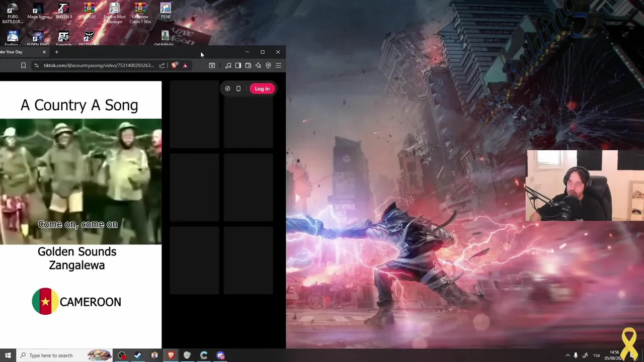Open Leo AI sparkle icon
The height and width of the screenshot is (362, 644).
pyautogui.click(x=258, y=65)
